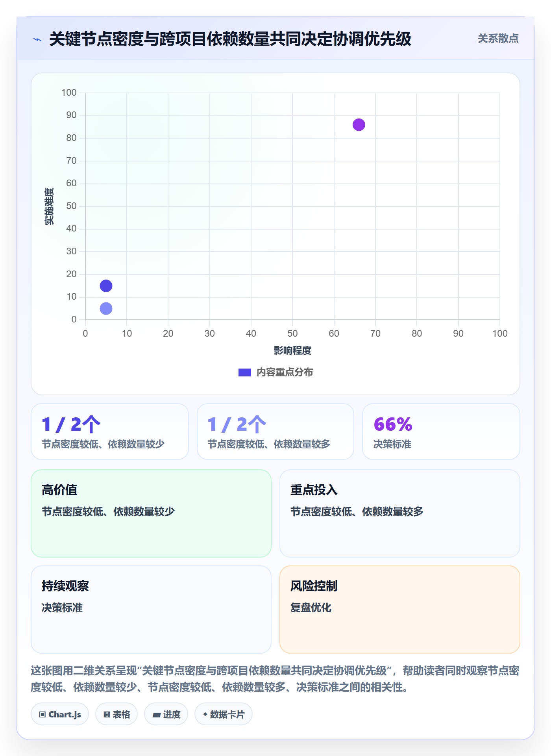Click the y-axis title "实施难度"
The height and width of the screenshot is (756, 551).
point(49,206)
